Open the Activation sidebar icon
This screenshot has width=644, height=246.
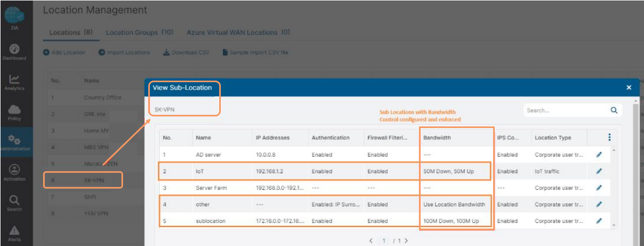point(15,171)
